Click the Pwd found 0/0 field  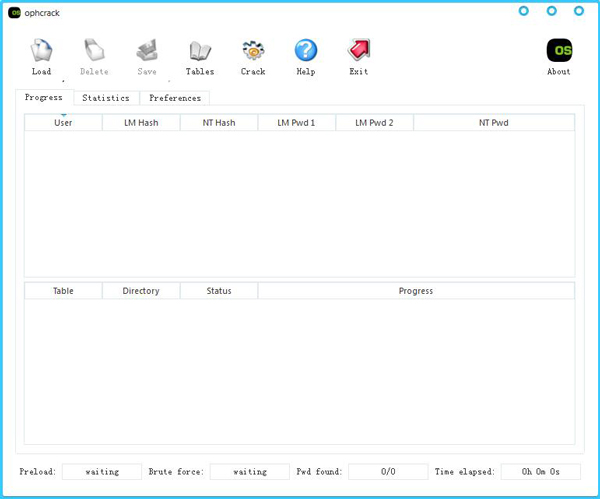pos(388,471)
